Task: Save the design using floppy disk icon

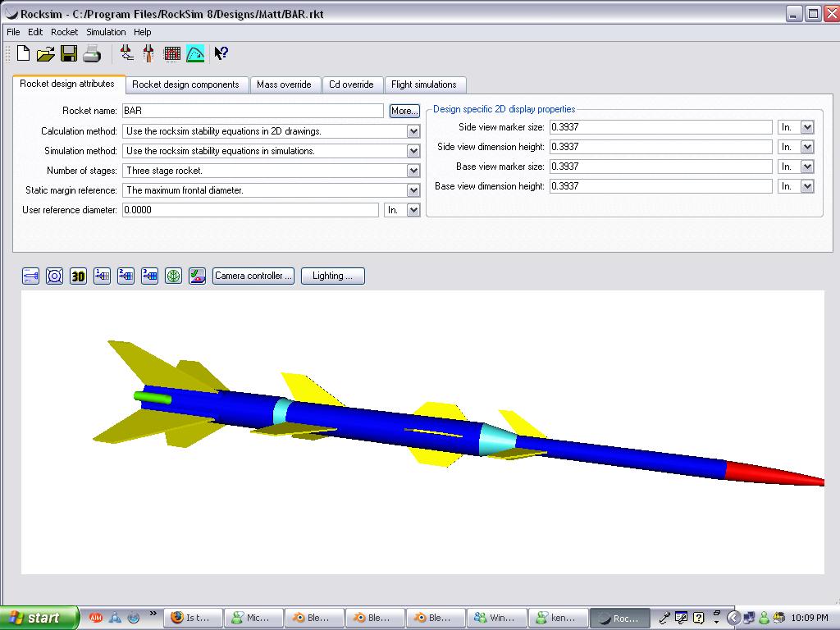Action: coord(68,54)
